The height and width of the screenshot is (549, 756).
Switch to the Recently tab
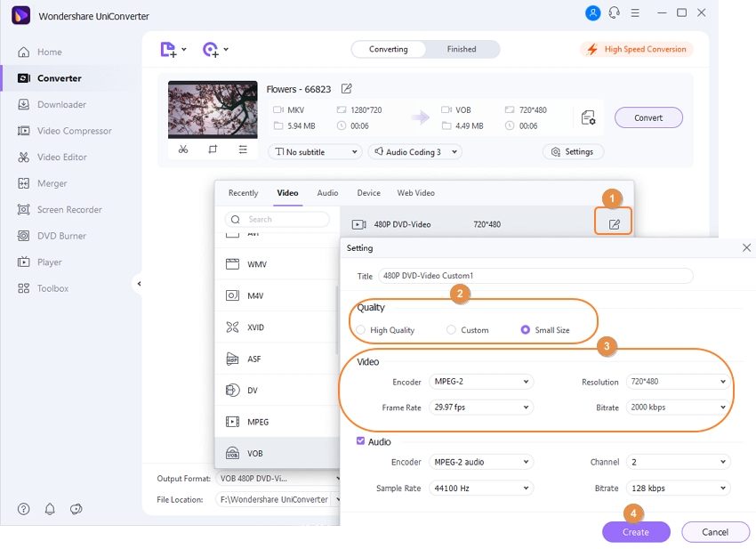click(243, 193)
